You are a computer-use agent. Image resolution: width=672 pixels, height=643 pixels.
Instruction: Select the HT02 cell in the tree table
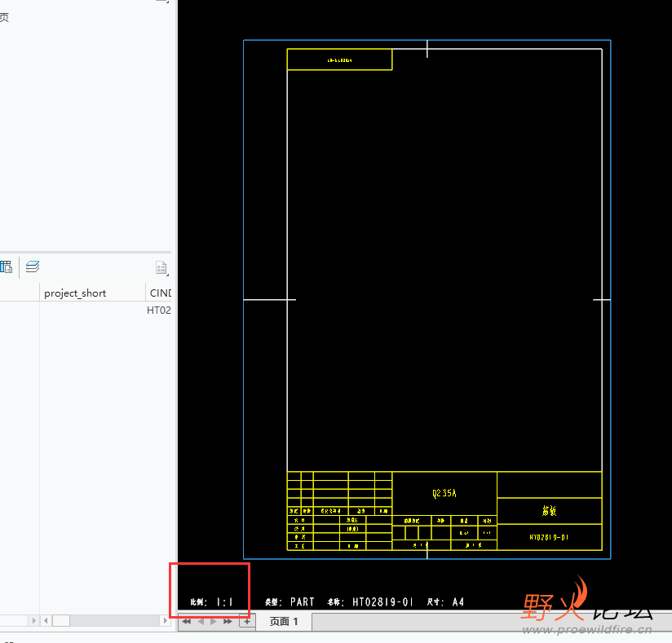pos(159,310)
